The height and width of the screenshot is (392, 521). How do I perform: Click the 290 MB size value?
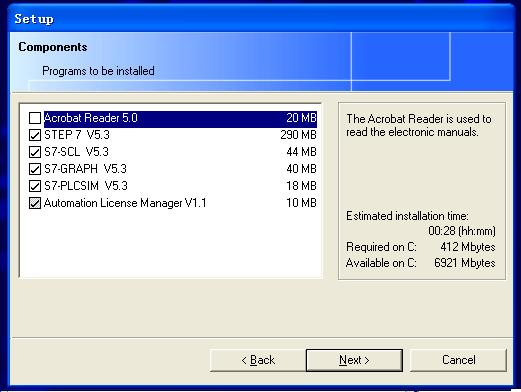pos(298,135)
